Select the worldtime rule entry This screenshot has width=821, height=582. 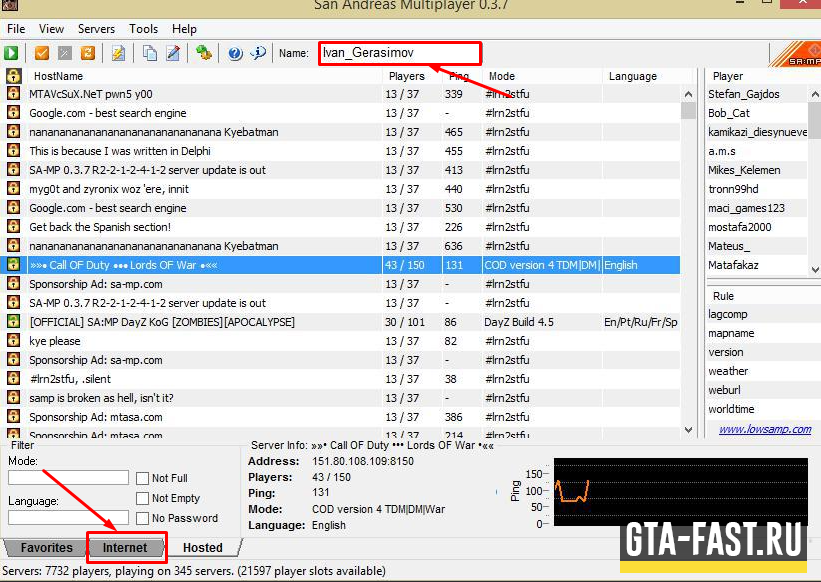[731, 409]
